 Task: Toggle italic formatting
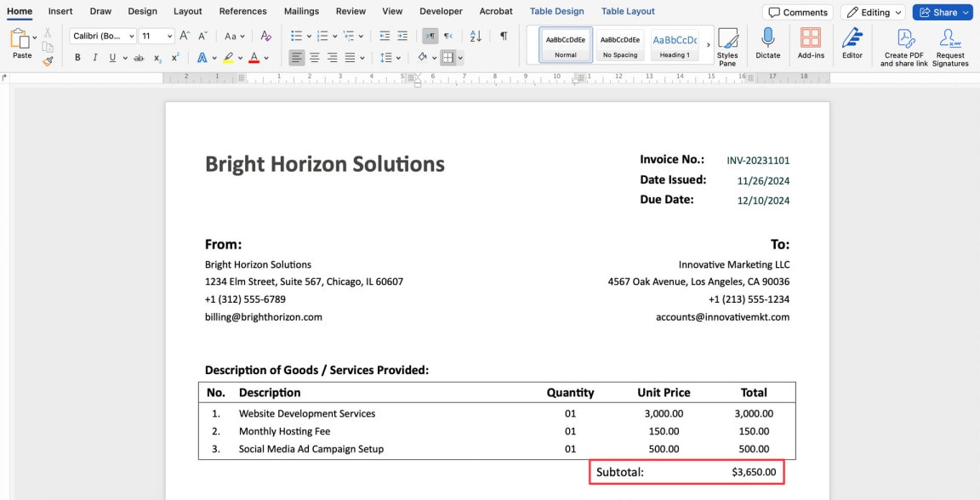pyautogui.click(x=94, y=57)
